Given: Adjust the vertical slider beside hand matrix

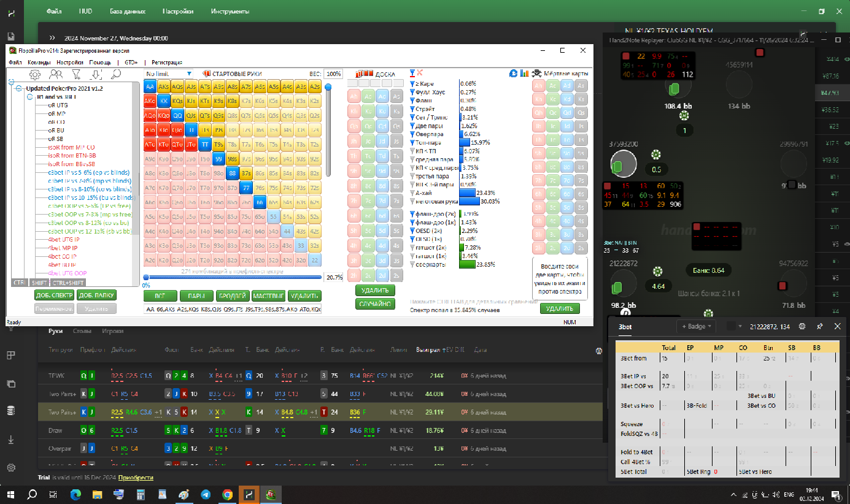Looking at the screenshot, I should point(328,129).
